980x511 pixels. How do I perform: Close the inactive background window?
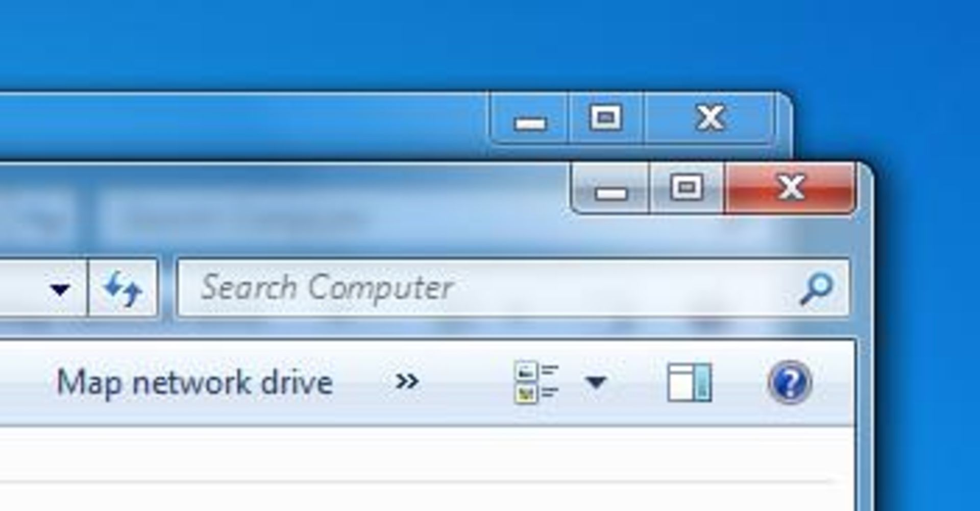709,118
